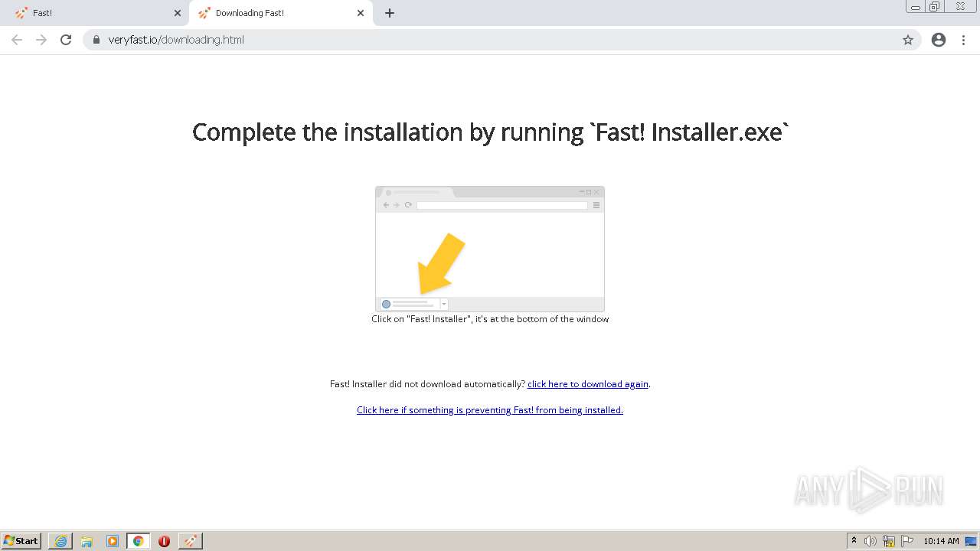This screenshot has width=980, height=551.
Task: Show hidden system tray icons
Action: pyautogui.click(x=854, y=541)
